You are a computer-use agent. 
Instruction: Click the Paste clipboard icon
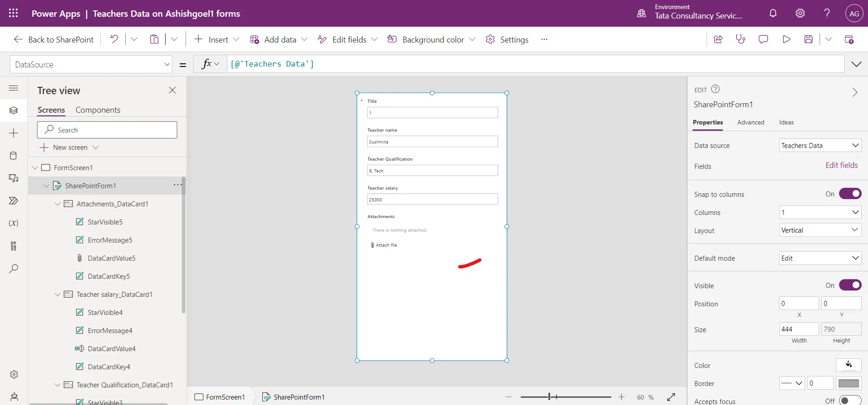154,39
